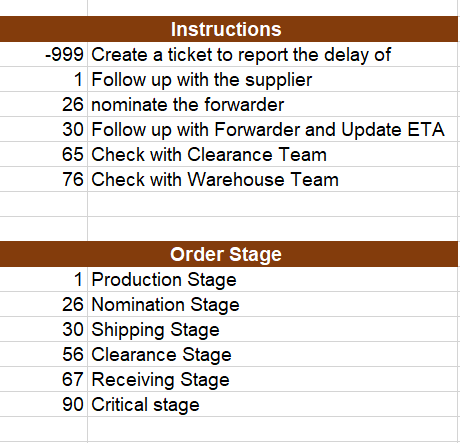Click the cell containing -999
This screenshot has height=443, width=460.
(x=44, y=54)
